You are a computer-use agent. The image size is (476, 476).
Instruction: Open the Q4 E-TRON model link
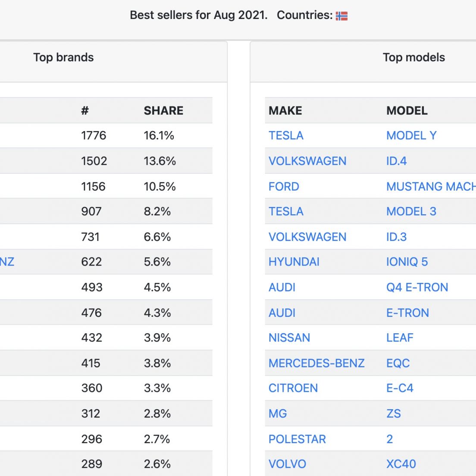417,287
